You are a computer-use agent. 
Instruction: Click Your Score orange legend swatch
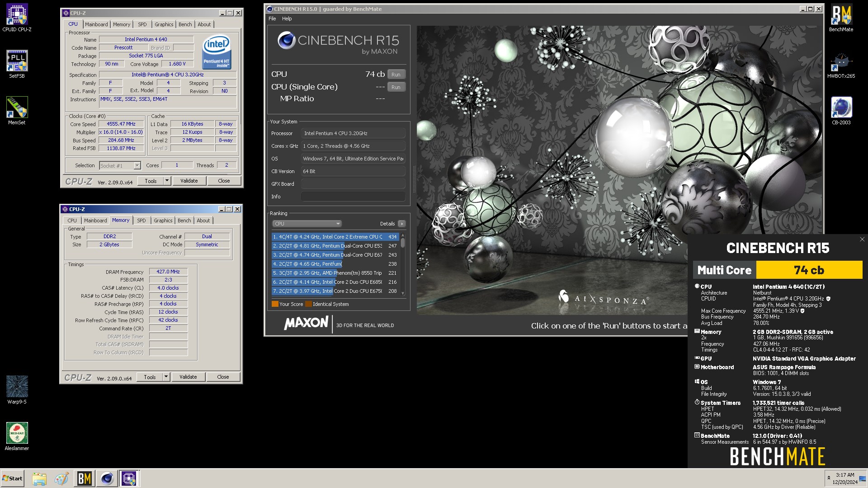(275, 304)
